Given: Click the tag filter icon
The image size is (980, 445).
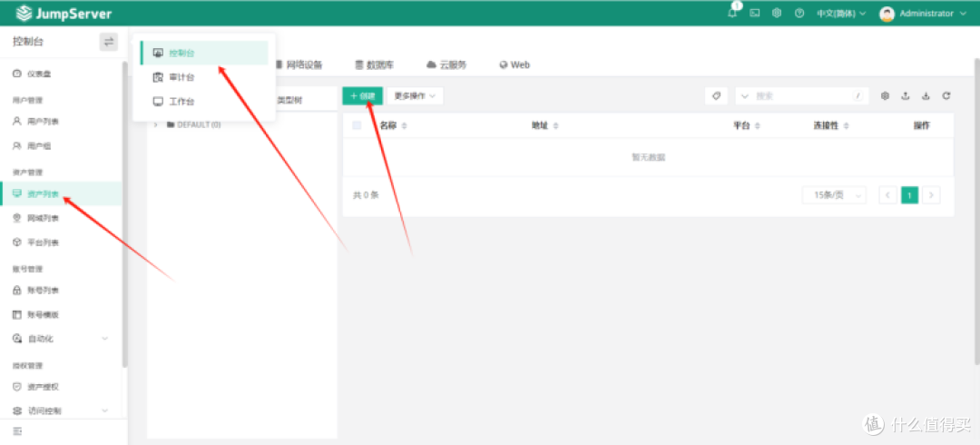Looking at the screenshot, I should 716,95.
